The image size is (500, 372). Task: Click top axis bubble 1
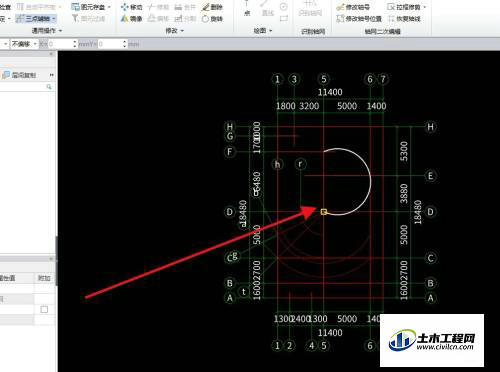pyautogui.click(x=277, y=79)
